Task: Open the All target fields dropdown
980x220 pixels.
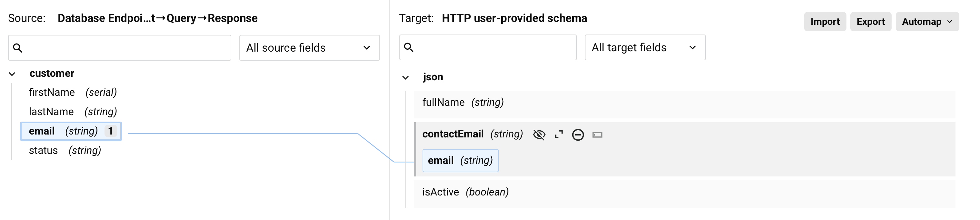Action: pos(645,47)
